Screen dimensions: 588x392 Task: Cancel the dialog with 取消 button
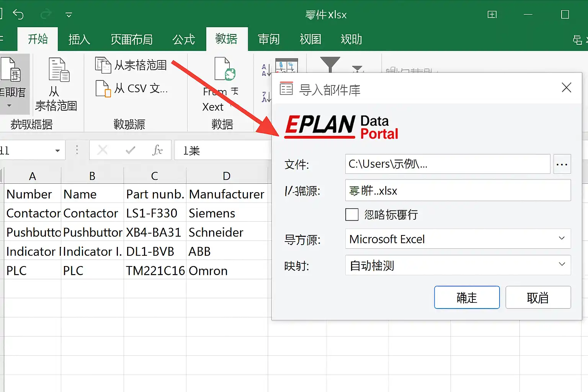click(538, 297)
